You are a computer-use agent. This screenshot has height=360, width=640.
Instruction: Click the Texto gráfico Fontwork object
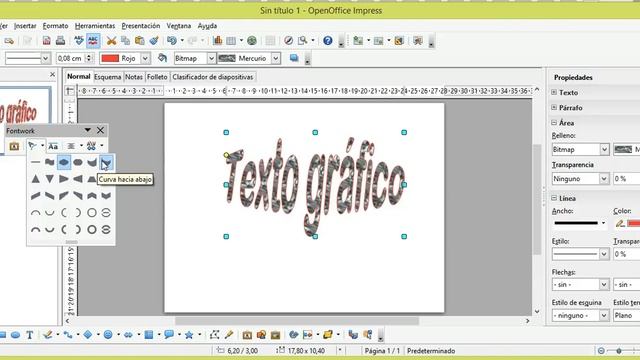(x=315, y=184)
